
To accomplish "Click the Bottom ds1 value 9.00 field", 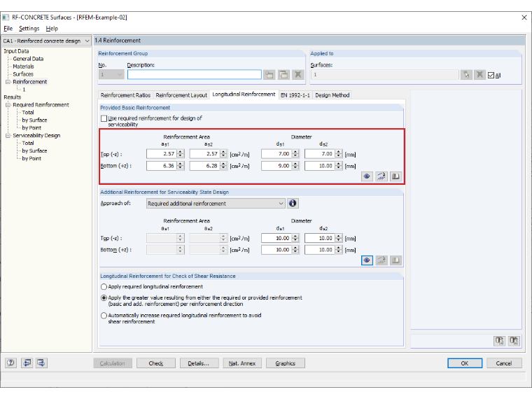I will coord(277,166).
